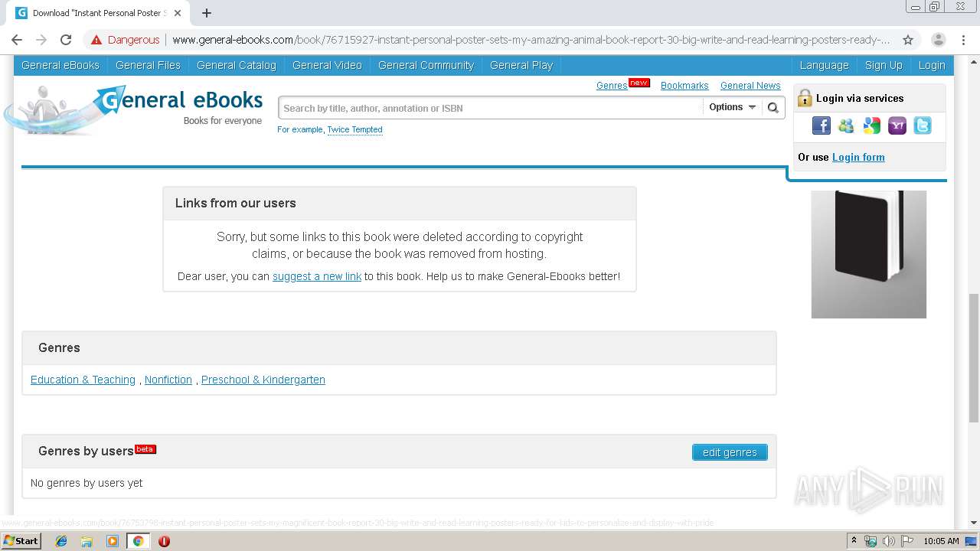Viewport: 980px width, 551px height.
Task: Click the network tray icon
Action: pyautogui.click(x=871, y=541)
